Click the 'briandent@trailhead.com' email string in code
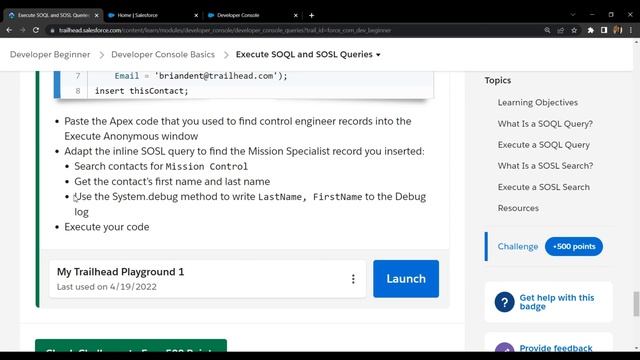The image size is (640, 360). tap(217, 76)
